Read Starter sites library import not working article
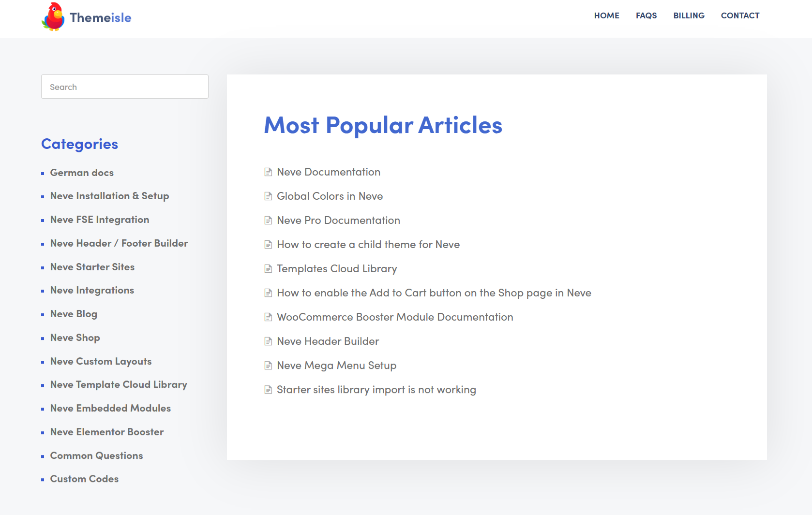 coord(376,390)
